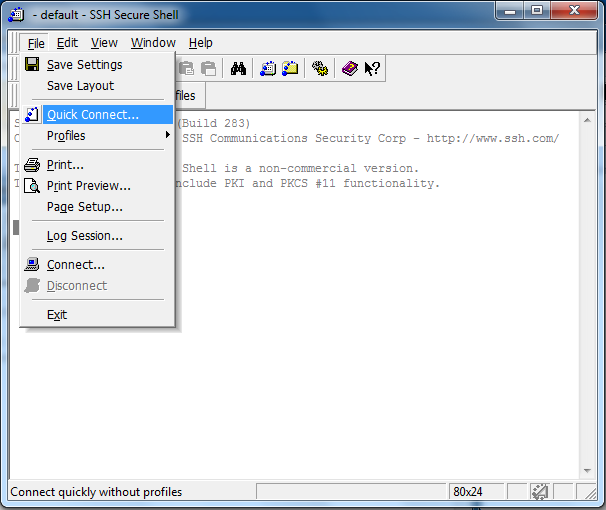Click the grayed Paste toolbar icon
The width and height of the screenshot is (606, 510).
[209, 69]
